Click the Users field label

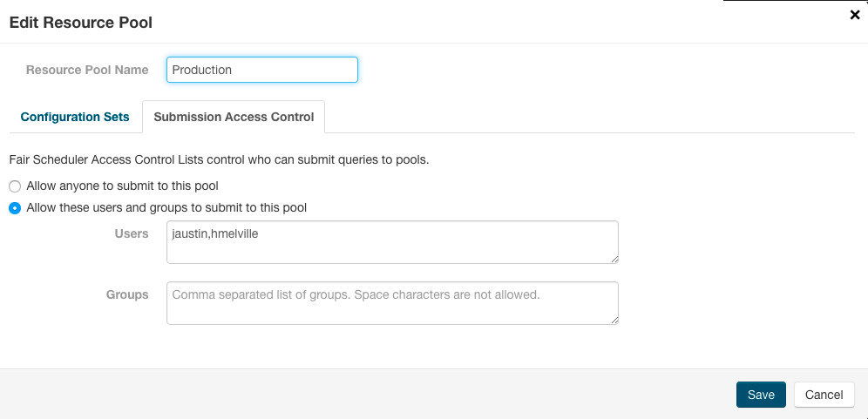[x=132, y=233]
